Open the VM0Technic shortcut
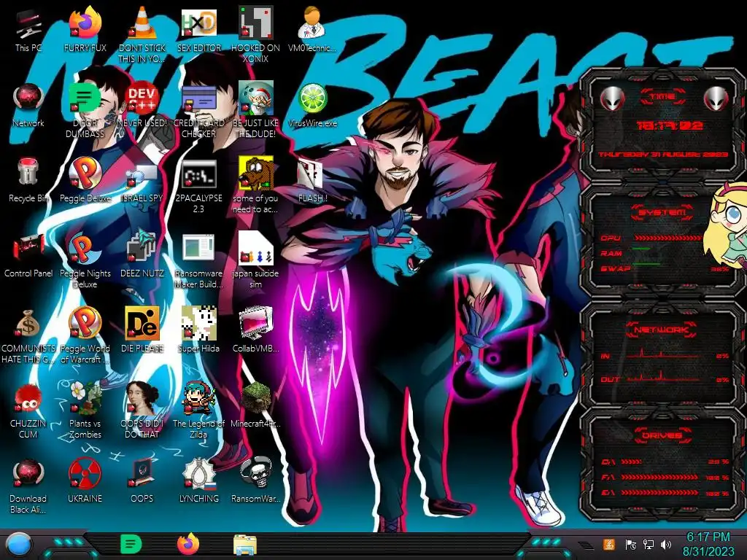 [x=312, y=23]
